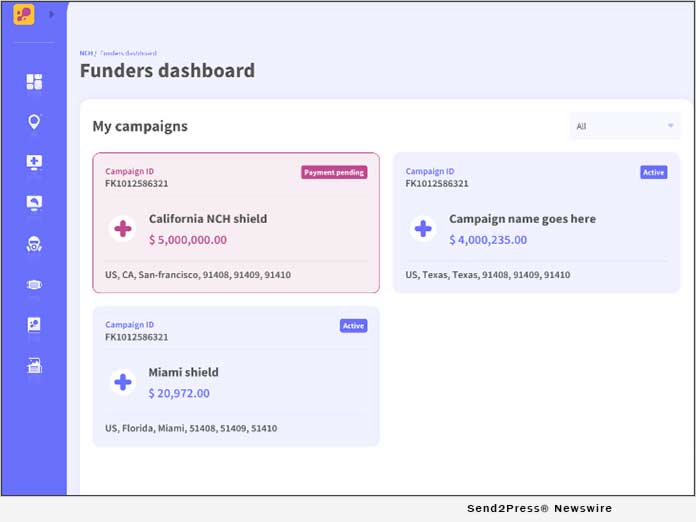Viewport: 696px width, 522px height.
Task: Select the medical kit plus sidebar icon
Action: 34,162
